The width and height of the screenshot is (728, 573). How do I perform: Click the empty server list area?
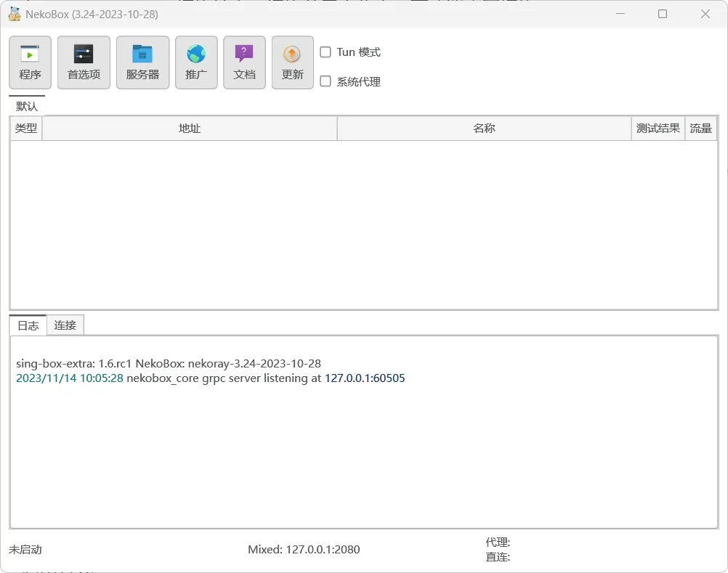coord(363,225)
